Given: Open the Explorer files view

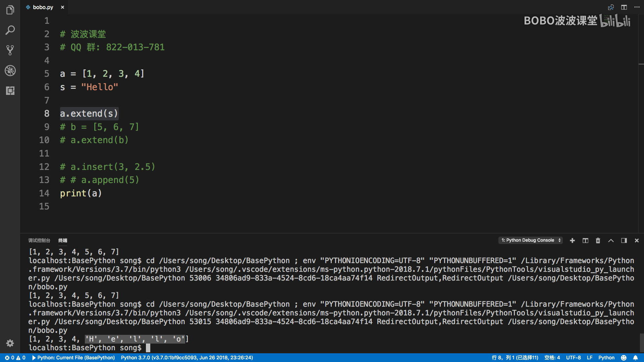Looking at the screenshot, I should coord(10,10).
